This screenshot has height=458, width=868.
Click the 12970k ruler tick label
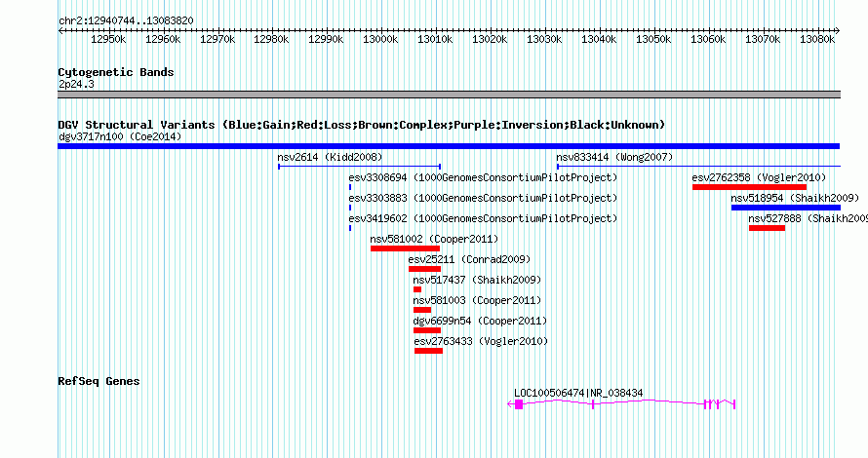[217, 39]
